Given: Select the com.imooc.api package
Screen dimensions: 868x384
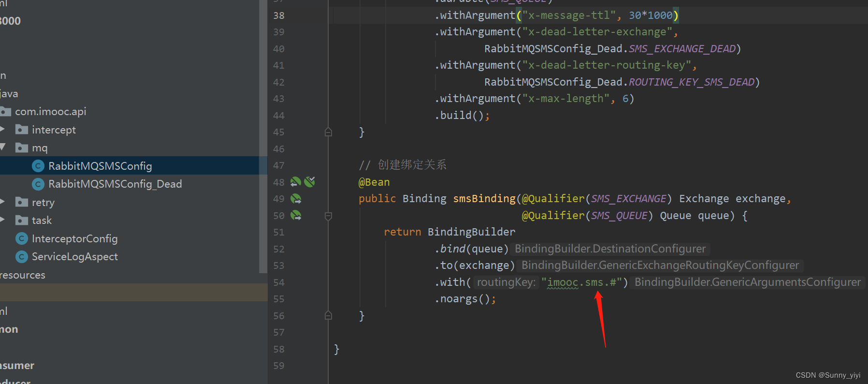Looking at the screenshot, I should point(50,111).
